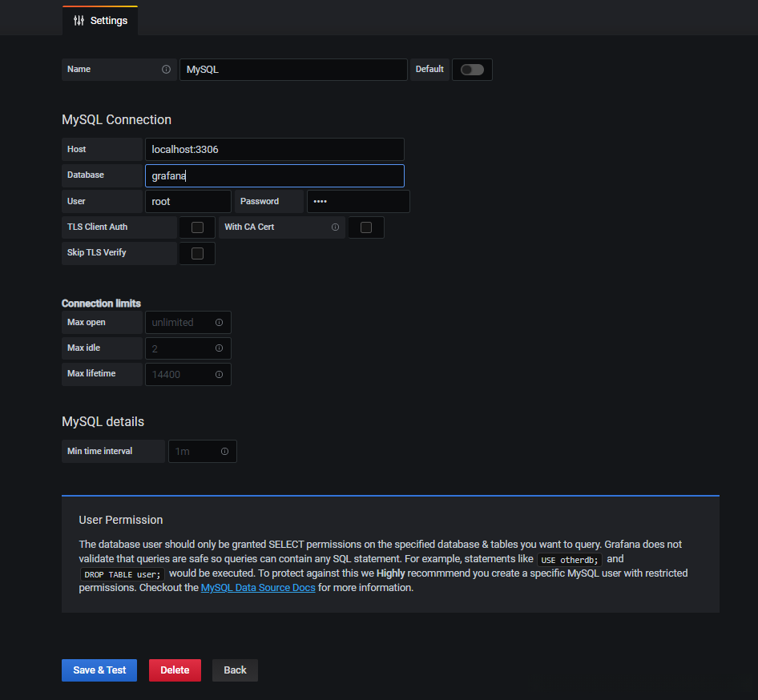This screenshot has height=700, width=758.
Task: Click the Max idle input field
Action: tap(188, 348)
